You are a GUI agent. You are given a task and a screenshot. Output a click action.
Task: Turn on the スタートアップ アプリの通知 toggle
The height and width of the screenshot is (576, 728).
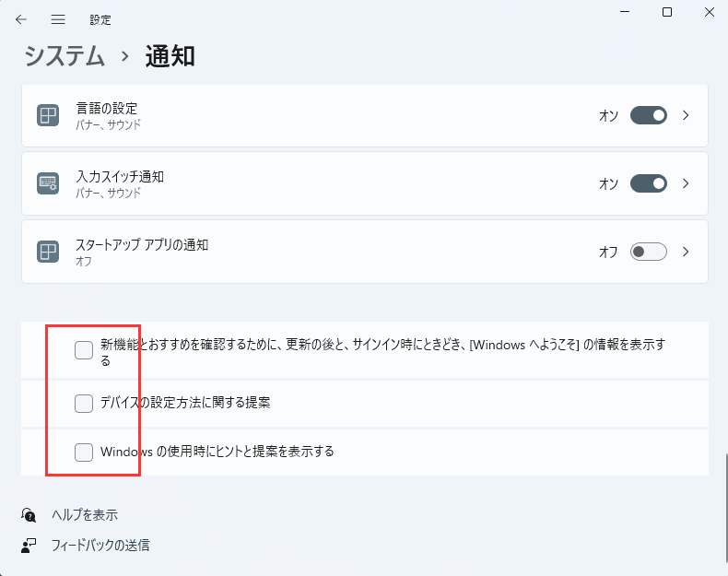[x=648, y=252]
